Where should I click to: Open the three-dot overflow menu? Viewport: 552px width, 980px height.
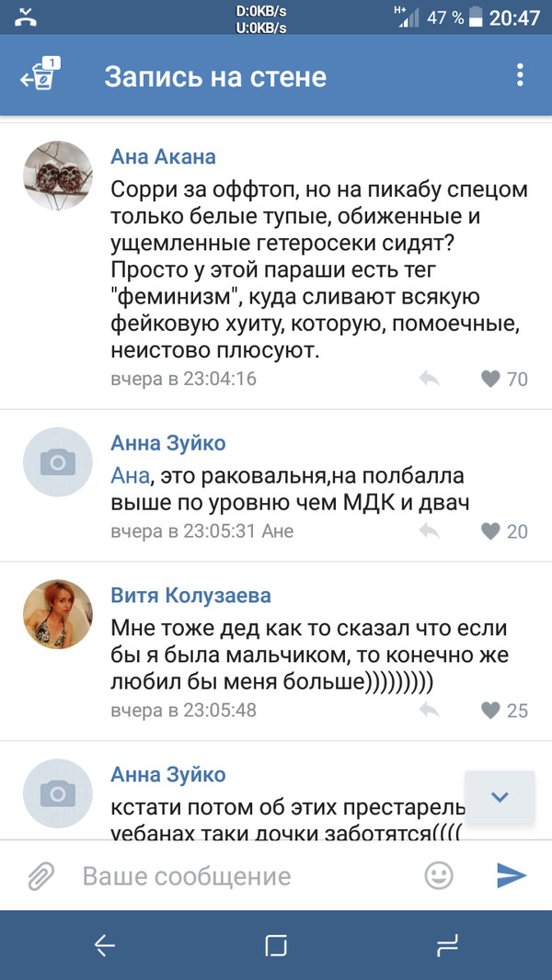point(520,75)
